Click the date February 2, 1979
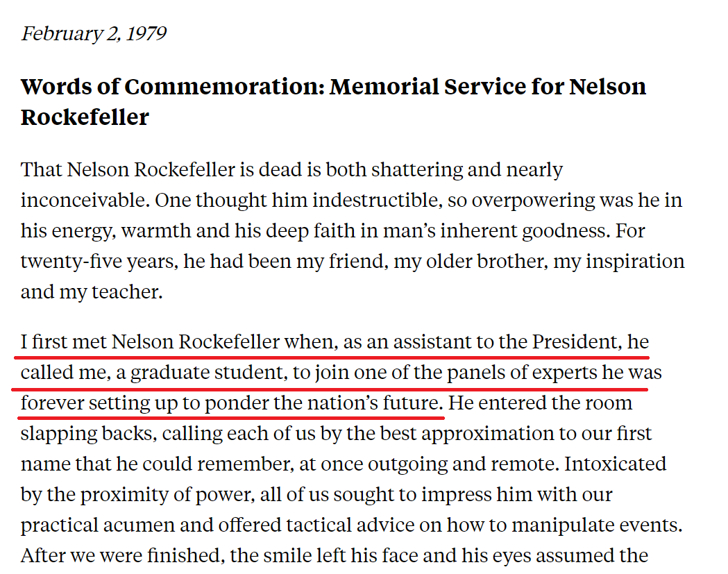 (94, 34)
